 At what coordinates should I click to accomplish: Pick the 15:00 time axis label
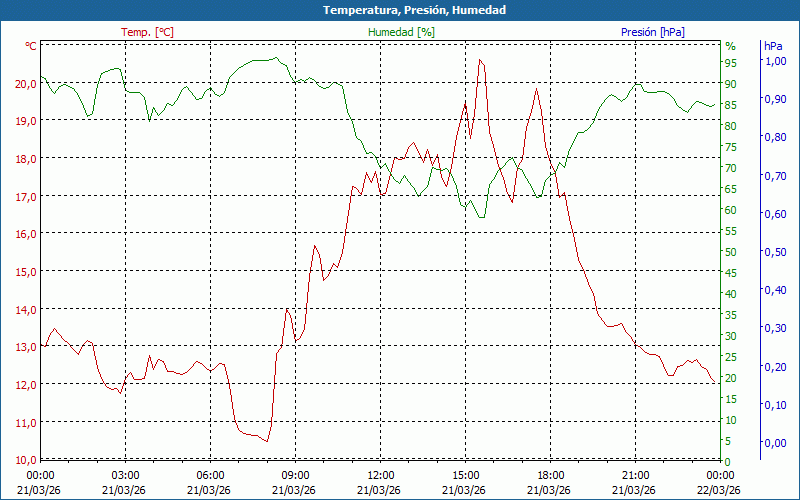465,475
